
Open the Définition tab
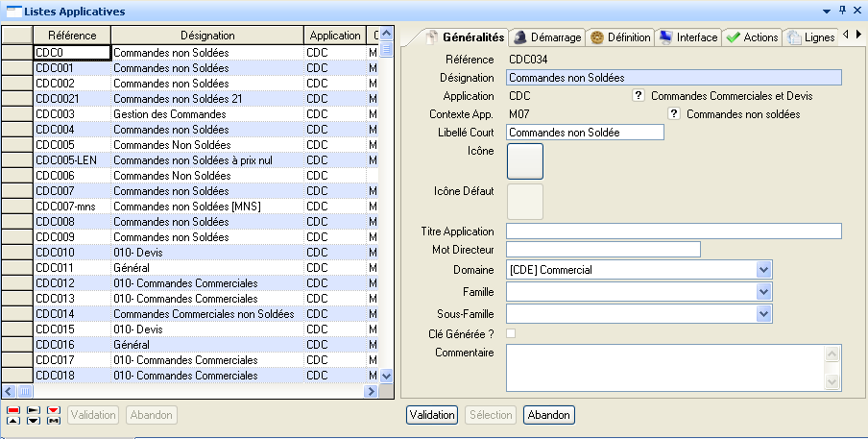[620, 37]
